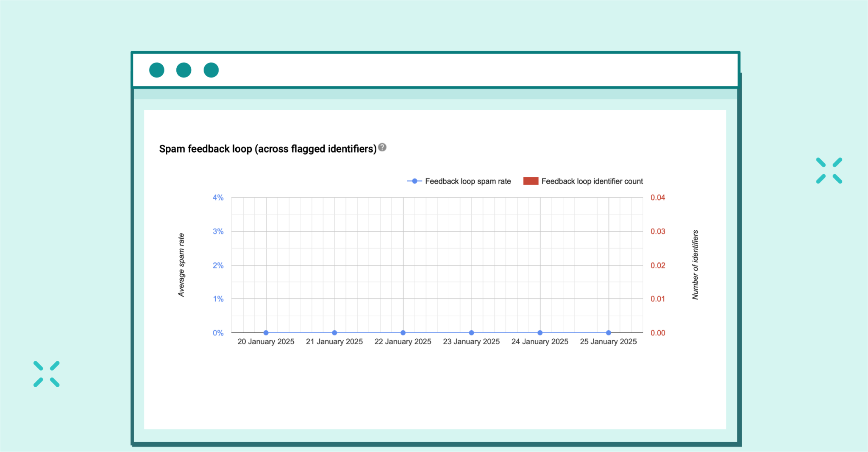Click the first teal browser window dot
Viewport: 868px width, 452px height.
pos(156,70)
